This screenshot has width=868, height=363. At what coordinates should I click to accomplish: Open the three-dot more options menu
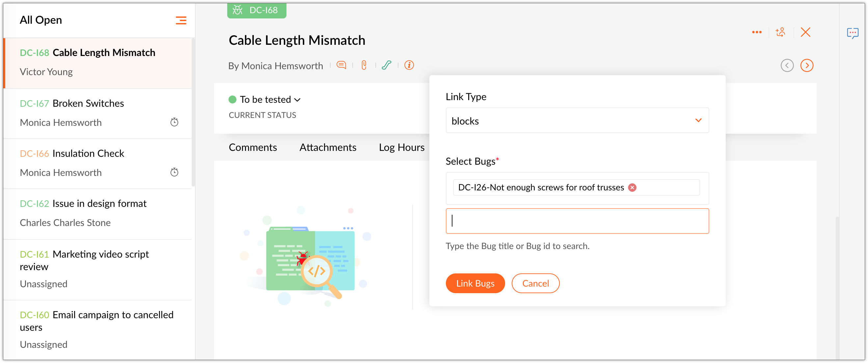coord(756,32)
